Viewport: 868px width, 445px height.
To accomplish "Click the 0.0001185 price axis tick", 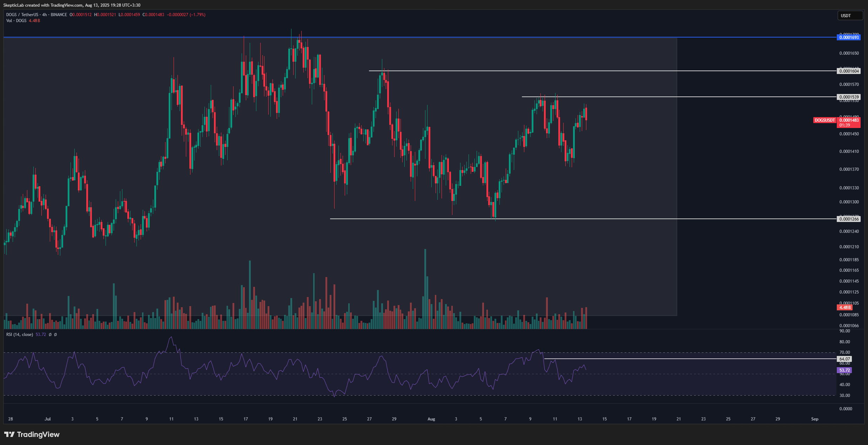I will [x=849, y=260].
